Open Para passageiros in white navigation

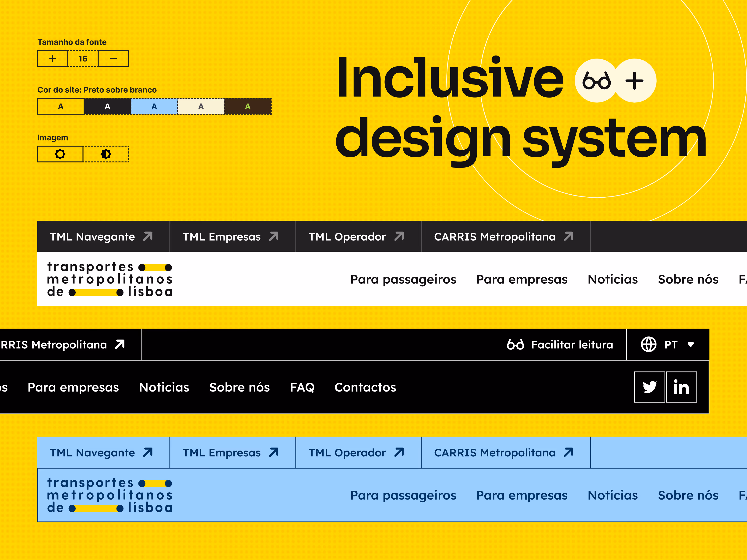[x=403, y=279]
